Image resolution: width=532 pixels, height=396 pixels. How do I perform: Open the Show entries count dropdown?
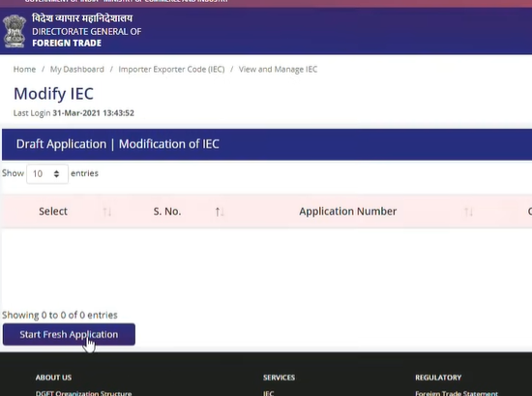point(47,174)
